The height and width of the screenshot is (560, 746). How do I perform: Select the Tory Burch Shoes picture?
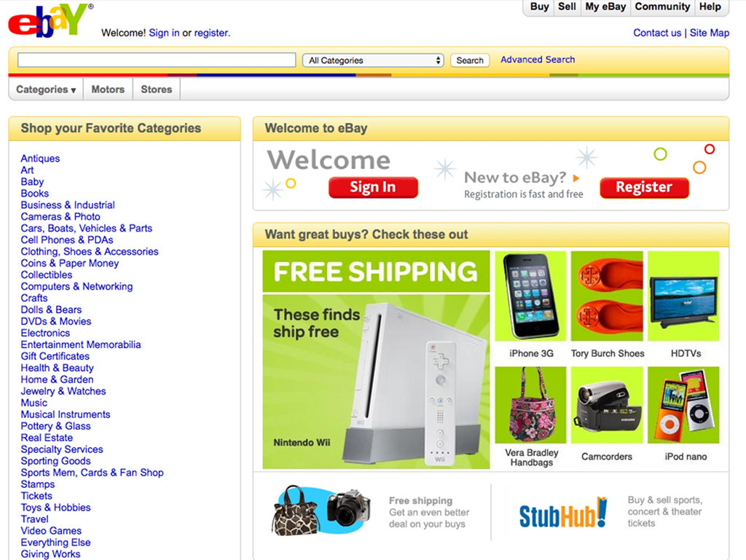coord(607,296)
